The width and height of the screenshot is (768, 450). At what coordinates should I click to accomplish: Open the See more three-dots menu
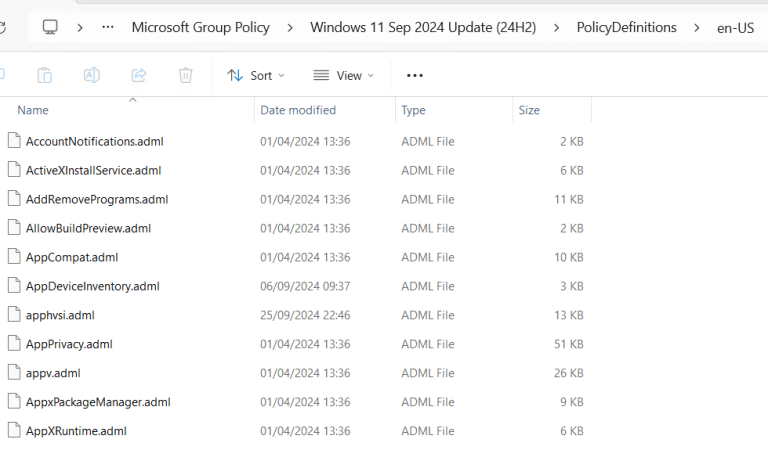click(415, 75)
